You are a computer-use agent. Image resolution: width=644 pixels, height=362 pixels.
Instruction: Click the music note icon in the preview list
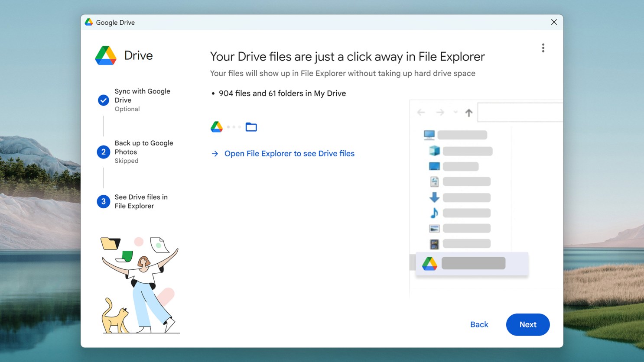click(434, 213)
